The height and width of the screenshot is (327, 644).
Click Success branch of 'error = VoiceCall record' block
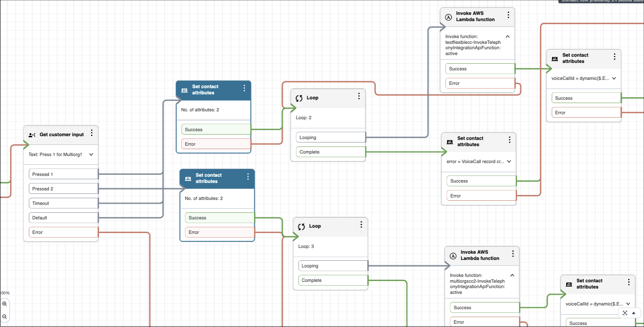(481, 181)
